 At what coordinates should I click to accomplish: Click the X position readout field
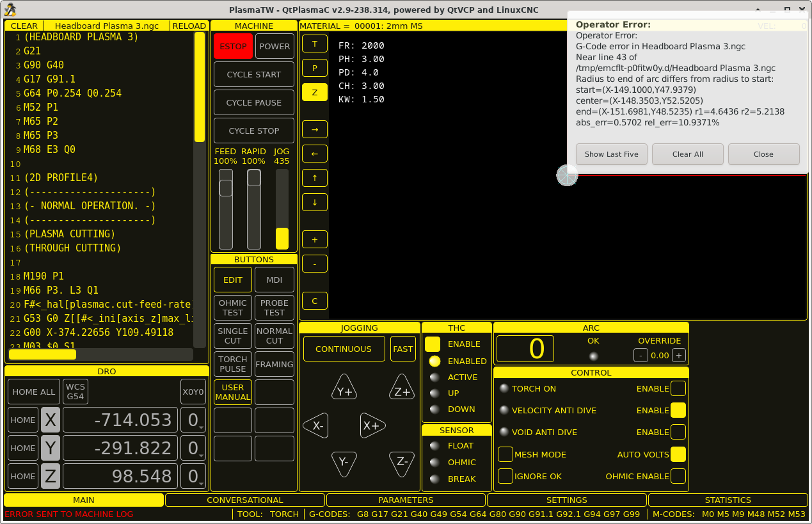(x=120, y=420)
